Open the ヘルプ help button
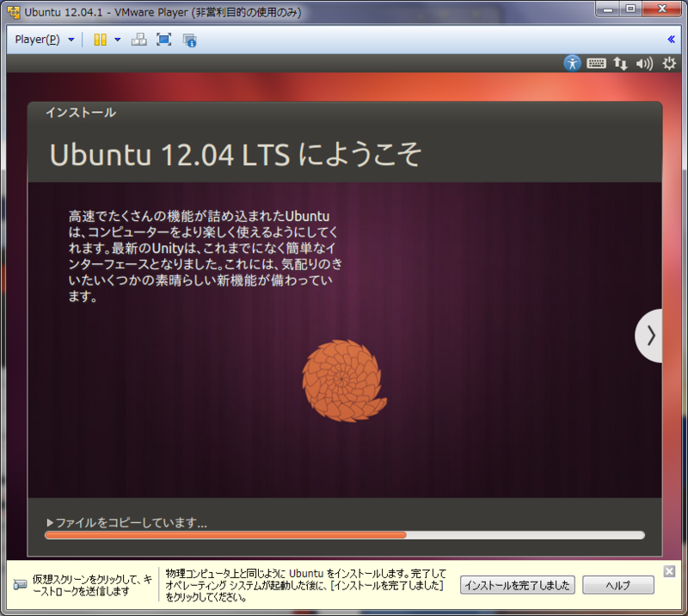Image resolution: width=688 pixels, height=616 pixels. coord(618,585)
